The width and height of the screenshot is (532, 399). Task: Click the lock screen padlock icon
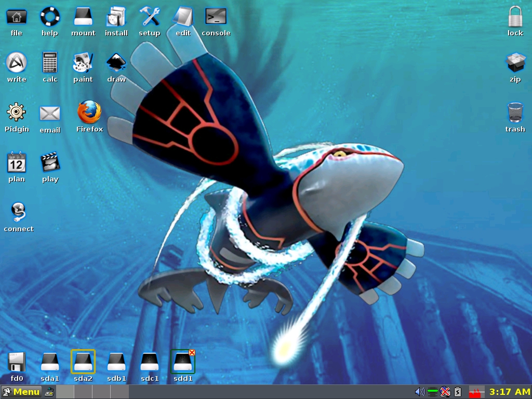click(515, 17)
